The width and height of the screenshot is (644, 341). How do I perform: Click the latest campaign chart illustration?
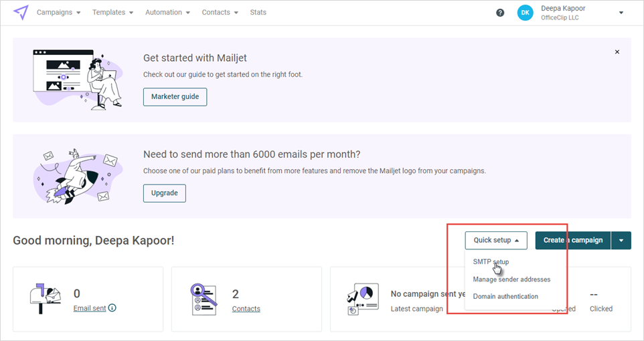coord(363,299)
